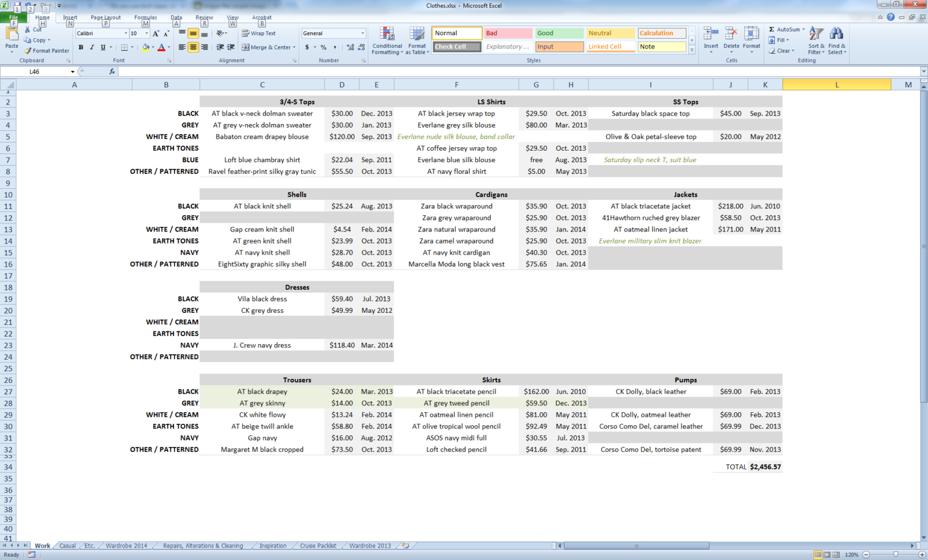Toggle Underline formatting
The width and height of the screenshot is (928, 560).
tap(103, 47)
